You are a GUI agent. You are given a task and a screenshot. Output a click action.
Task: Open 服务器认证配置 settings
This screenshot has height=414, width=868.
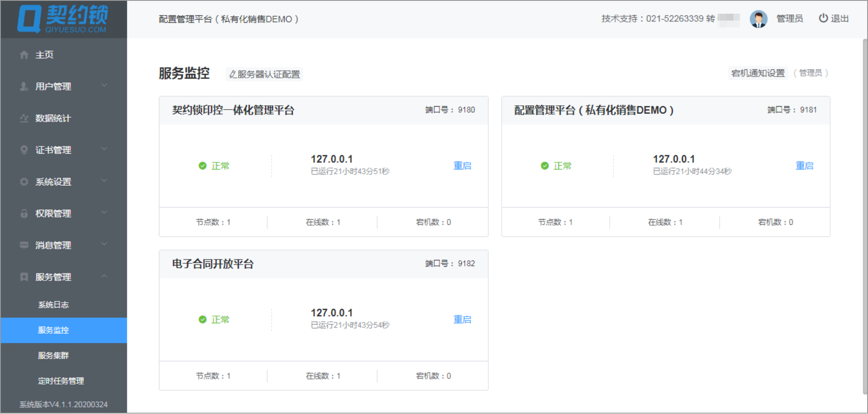264,74
